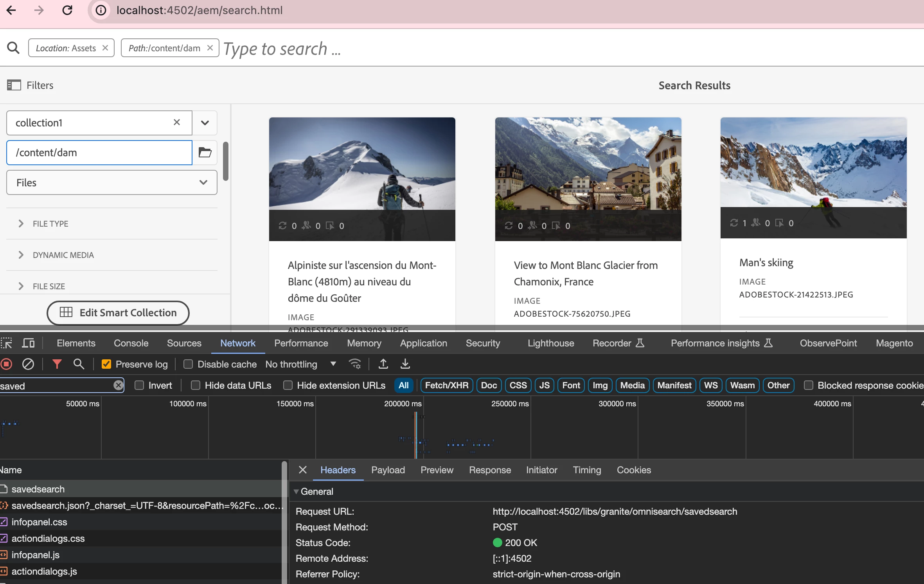Screen dimensions: 924x584
Task: Open the folder browse icon beside /content/dam
Action: (x=205, y=152)
